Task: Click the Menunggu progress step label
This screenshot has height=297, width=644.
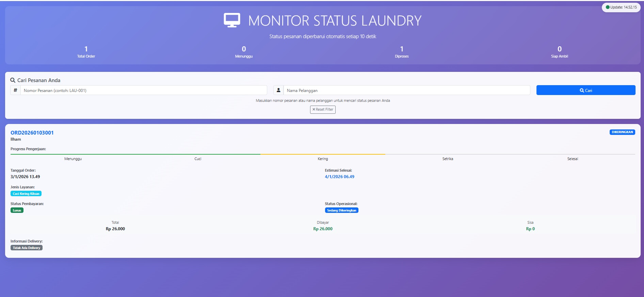Action: [x=73, y=159]
